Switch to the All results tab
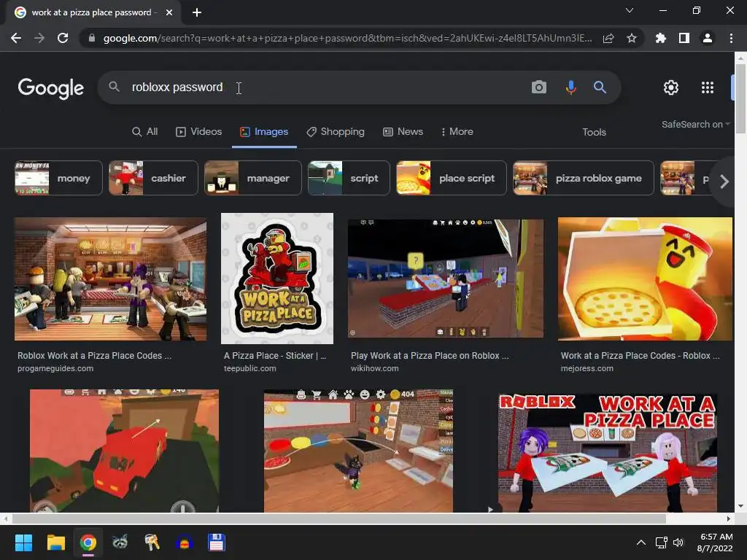The height and width of the screenshot is (560, 747). pyautogui.click(x=145, y=131)
